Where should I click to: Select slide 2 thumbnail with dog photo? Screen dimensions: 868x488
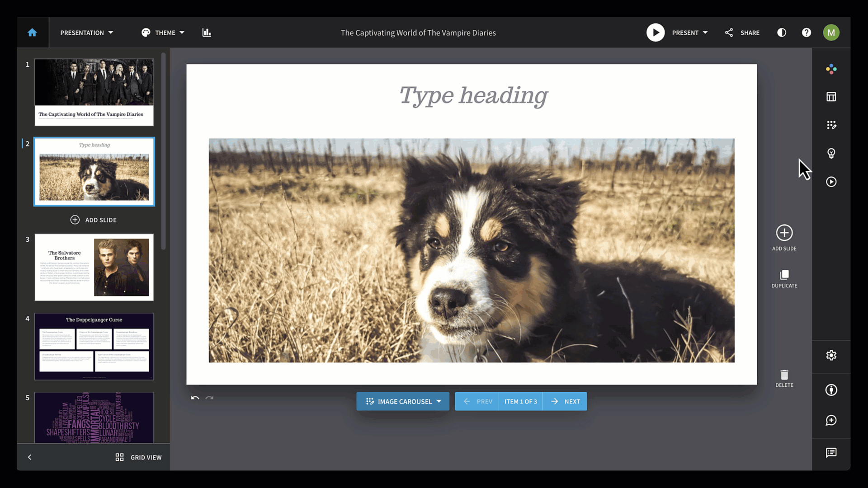94,172
